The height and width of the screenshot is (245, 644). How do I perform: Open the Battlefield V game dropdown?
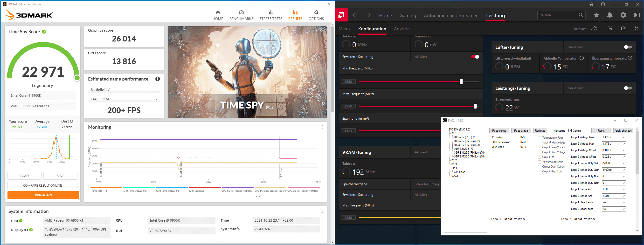pyautogui.click(x=124, y=90)
